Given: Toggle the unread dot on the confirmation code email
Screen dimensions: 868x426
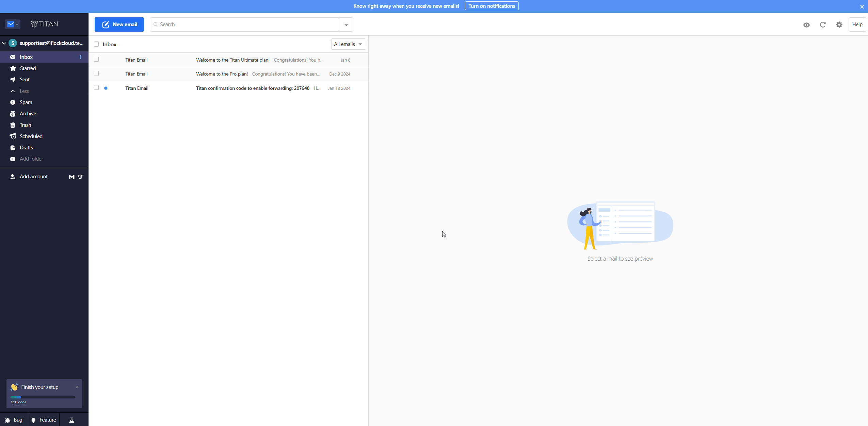Looking at the screenshot, I should tap(106, 88).
